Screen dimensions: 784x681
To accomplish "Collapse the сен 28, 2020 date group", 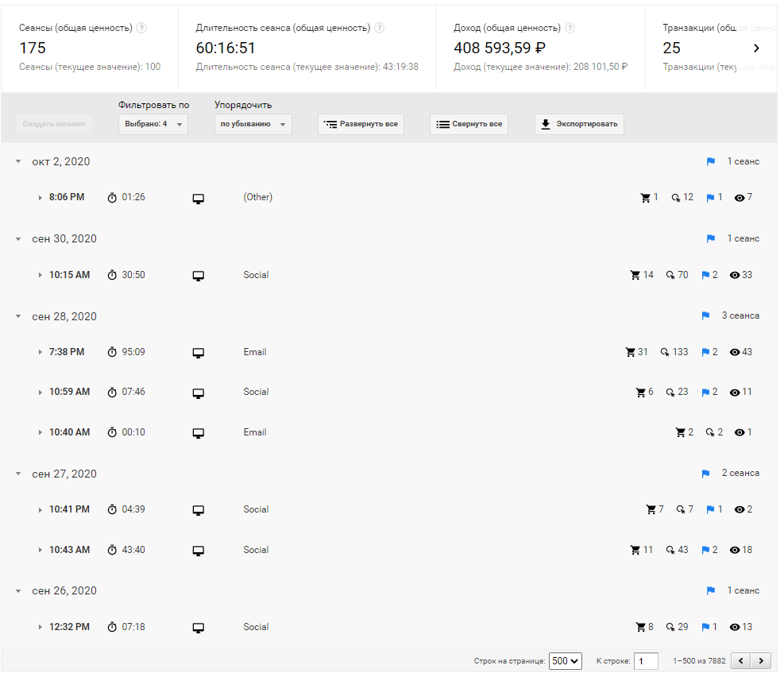I will (x=18, y=316).
